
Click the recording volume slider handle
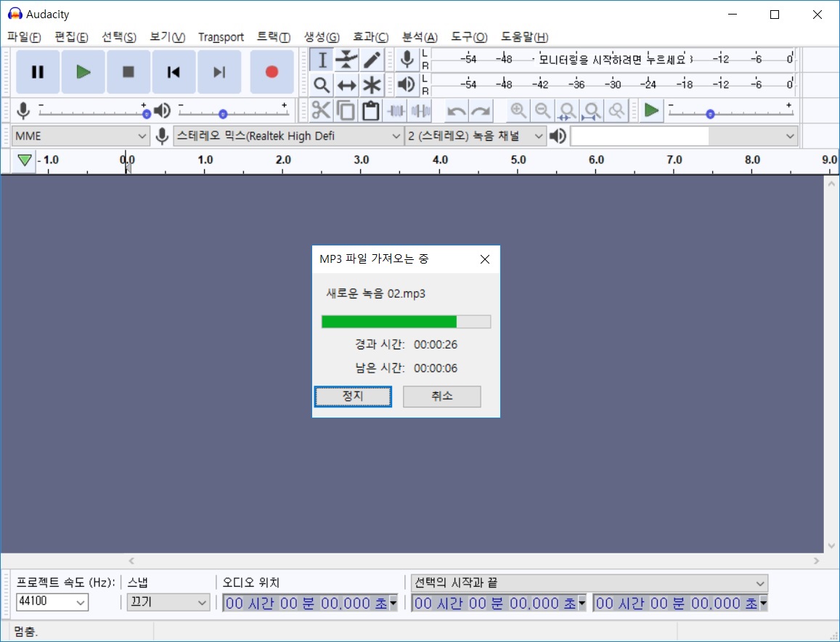(x=146, y=114)
